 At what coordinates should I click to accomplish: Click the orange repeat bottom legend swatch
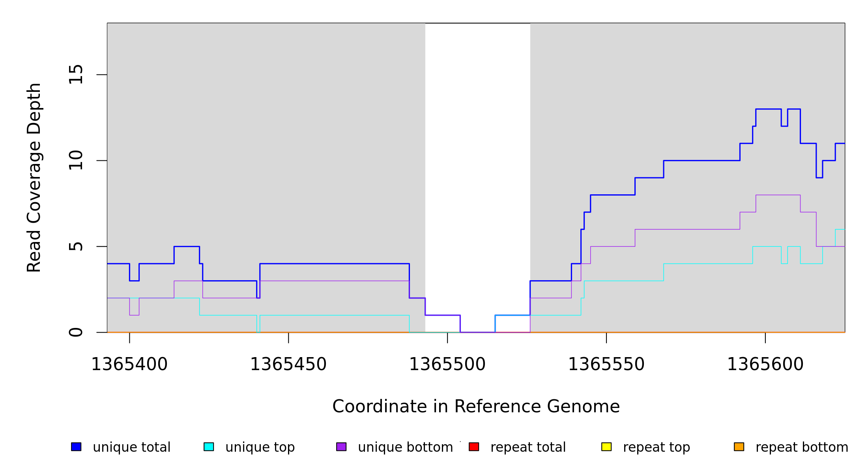(739, 447)
